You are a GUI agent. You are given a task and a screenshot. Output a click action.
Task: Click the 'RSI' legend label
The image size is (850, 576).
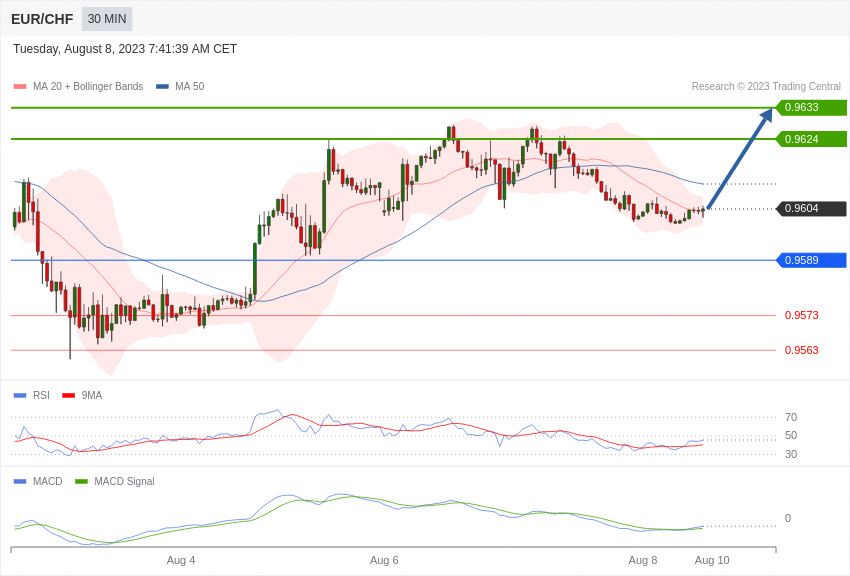coord(41,396)
